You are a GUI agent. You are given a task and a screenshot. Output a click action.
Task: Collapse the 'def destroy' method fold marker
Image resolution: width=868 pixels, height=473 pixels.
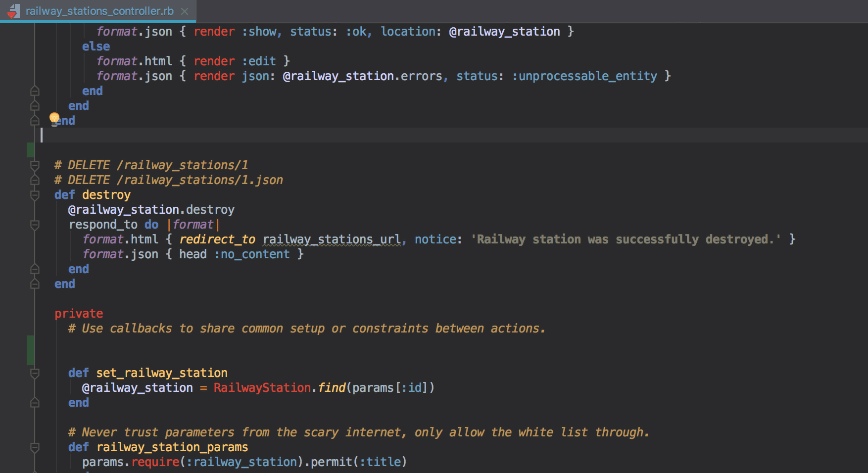pyautogui.click(x=35, y=195)
